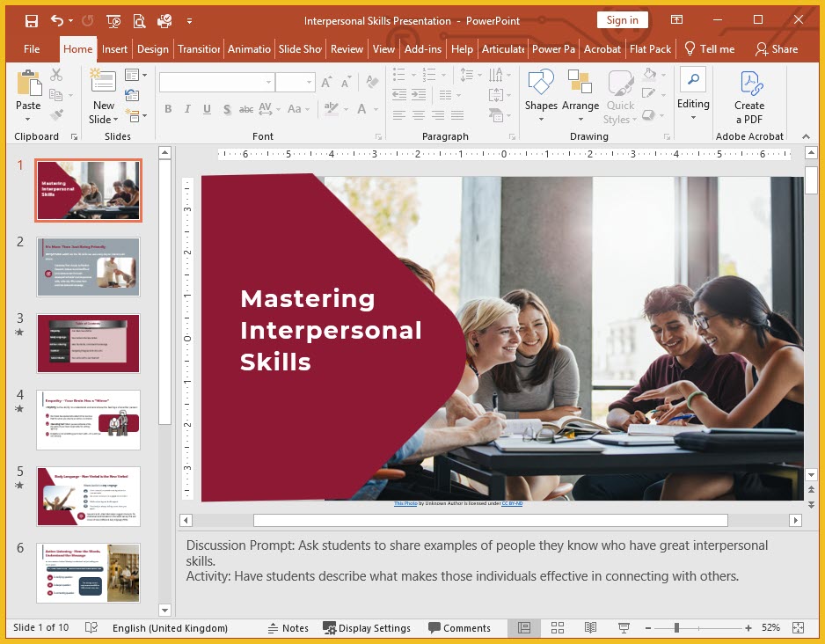The image size is (825, 644).
Task: Expand the Customize Quick Access Toolbar arrow
Action: pyautogui.click(x=189, y=21)
